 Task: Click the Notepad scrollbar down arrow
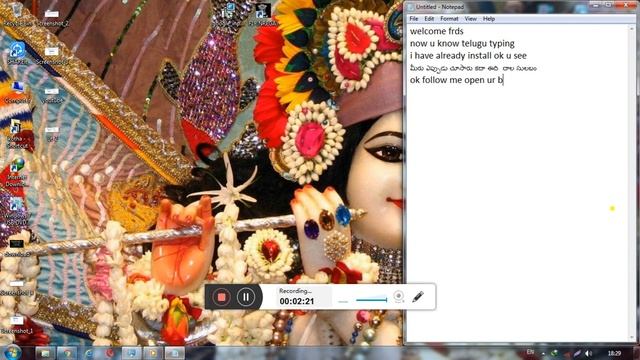click(633, 338)
